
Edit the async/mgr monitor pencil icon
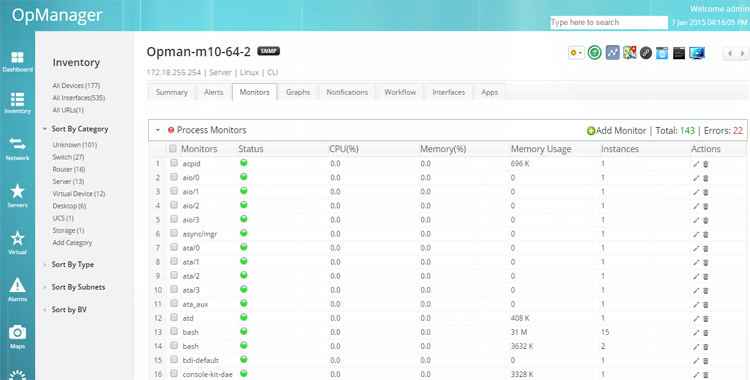click(696, 234)
